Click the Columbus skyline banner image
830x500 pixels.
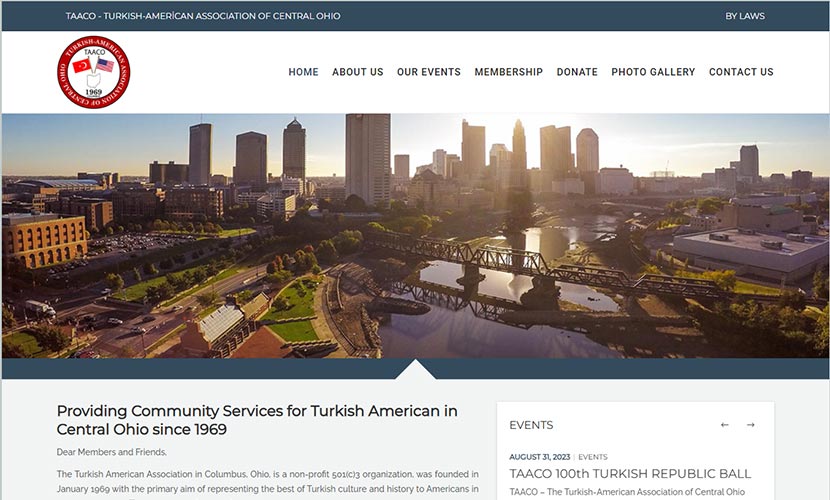pos(415,235)
